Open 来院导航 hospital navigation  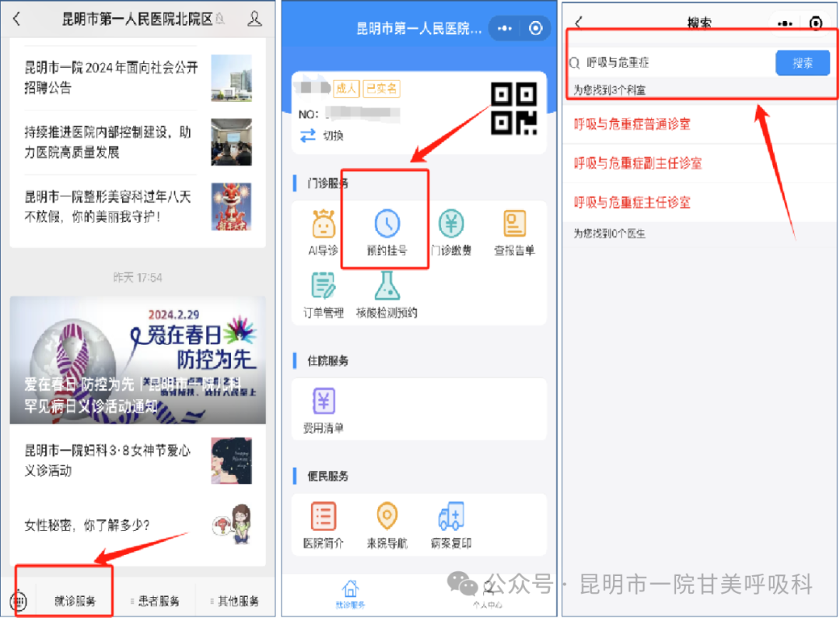pos(387,526)
